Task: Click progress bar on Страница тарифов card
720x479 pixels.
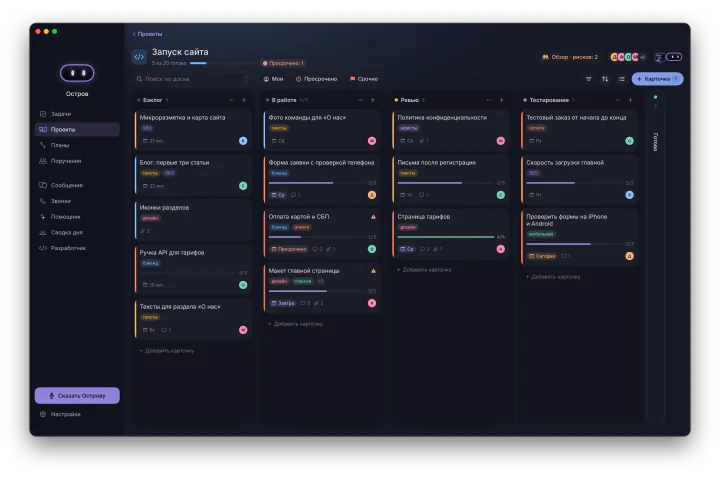Action: pos(446,237)
